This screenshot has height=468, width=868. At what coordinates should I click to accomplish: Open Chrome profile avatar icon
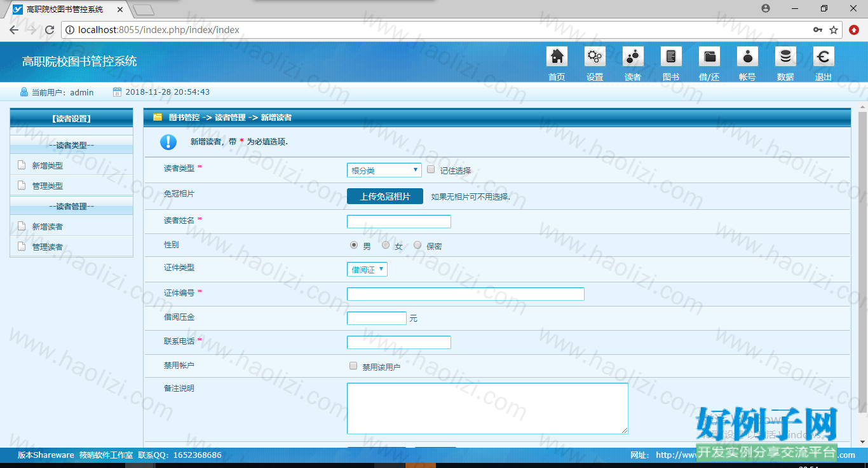[x=766, y=8]
